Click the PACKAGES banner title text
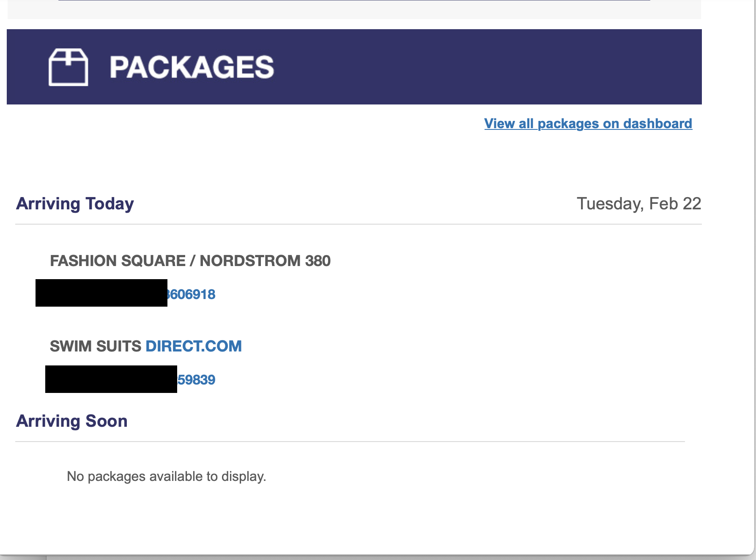 click(x=191, y=66)
